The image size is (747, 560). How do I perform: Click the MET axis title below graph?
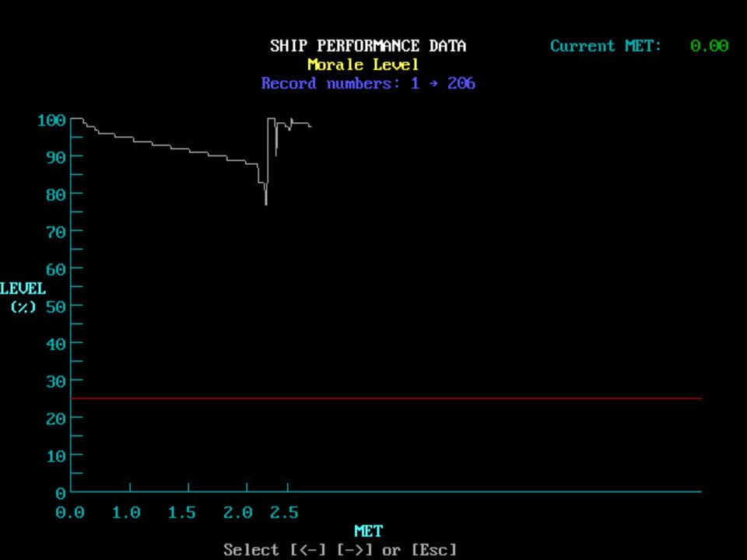pos(368,531)
